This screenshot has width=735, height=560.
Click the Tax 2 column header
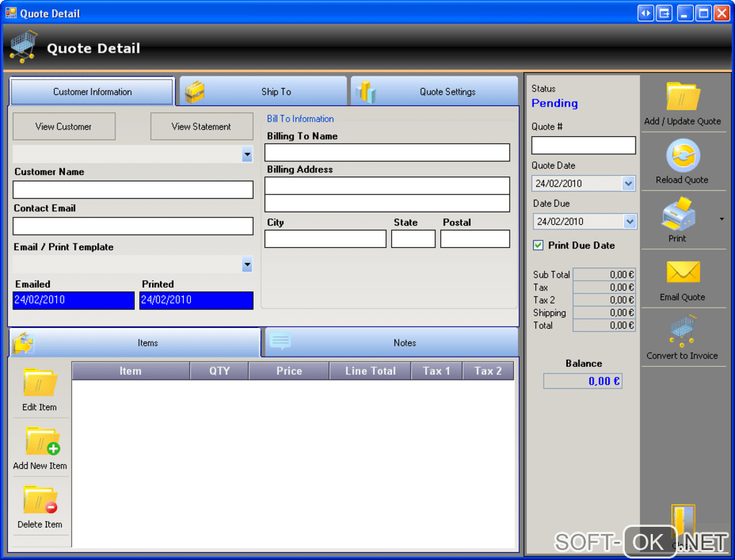[488, 371]
